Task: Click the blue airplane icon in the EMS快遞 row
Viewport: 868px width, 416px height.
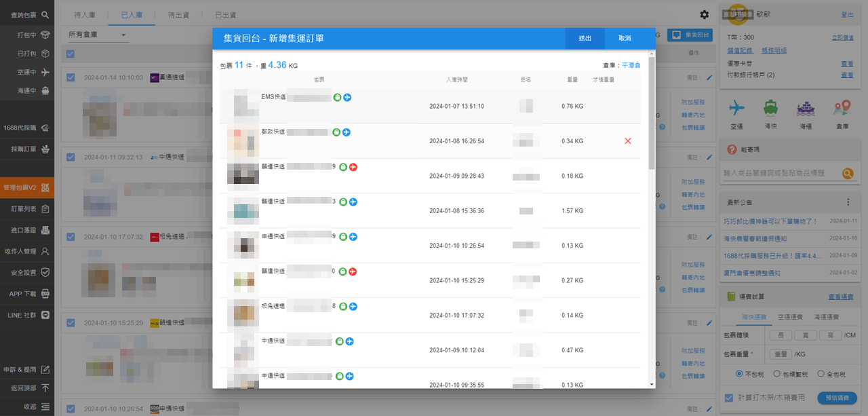Action: click(x=347, y=98)
